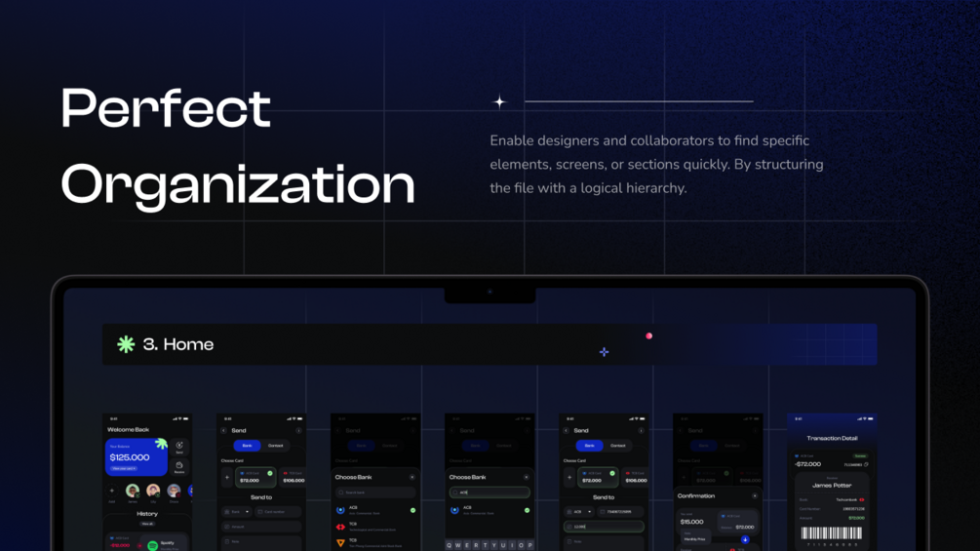Image resolution: width=980 pixels, height=551 pixels.
Task: Click the 3. Home section title
Action: click(178, 344)
